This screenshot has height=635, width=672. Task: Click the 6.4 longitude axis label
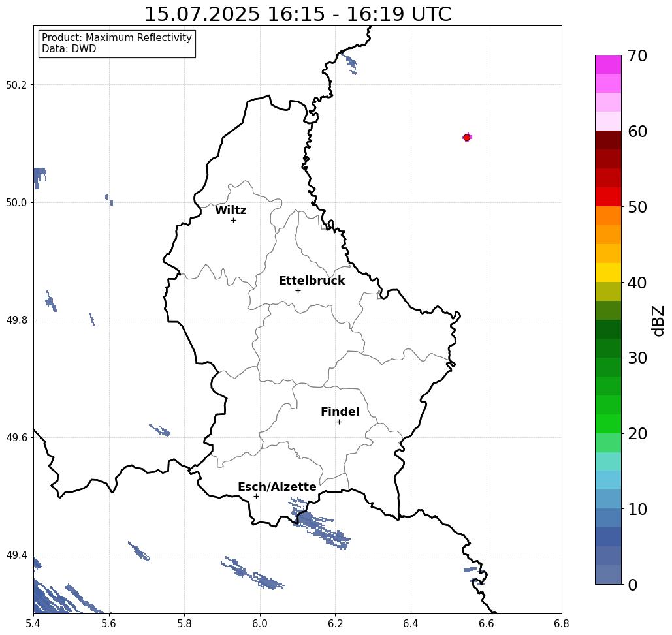tap(411, 623)
